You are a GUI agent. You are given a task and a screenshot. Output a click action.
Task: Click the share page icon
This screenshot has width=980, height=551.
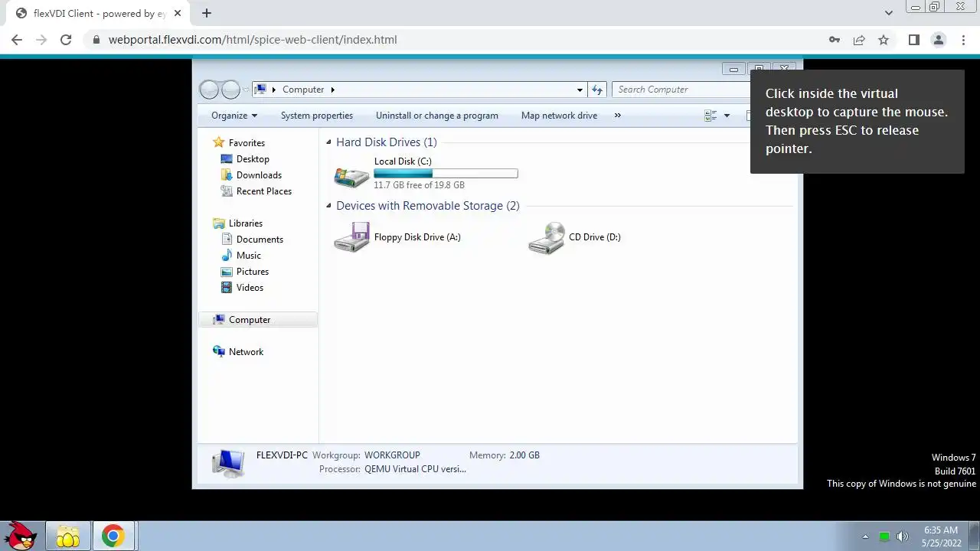click(x=859, y=40)
